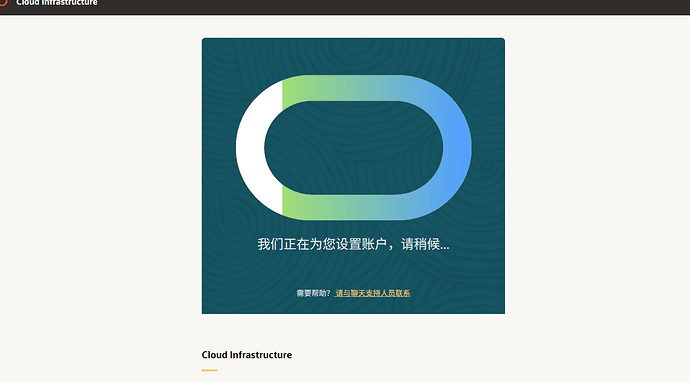
Task: Click the "需要帮助?" text
Action: pyautogui.click(x=313, y=293)
